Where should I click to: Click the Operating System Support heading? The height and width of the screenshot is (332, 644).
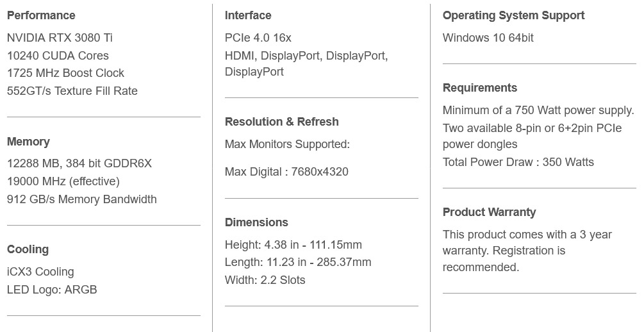coord(514,15)
